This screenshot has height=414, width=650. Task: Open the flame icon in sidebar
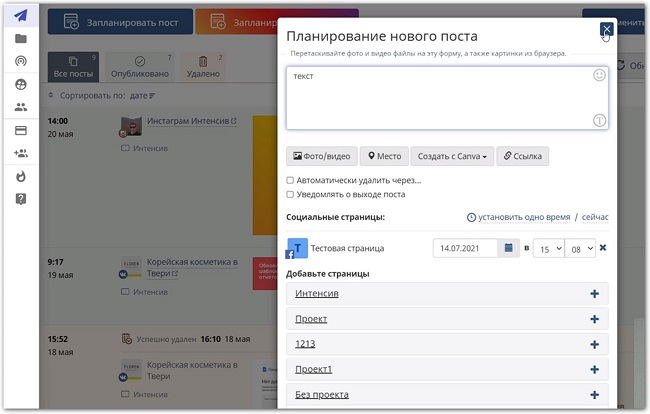tap(20, 176)
